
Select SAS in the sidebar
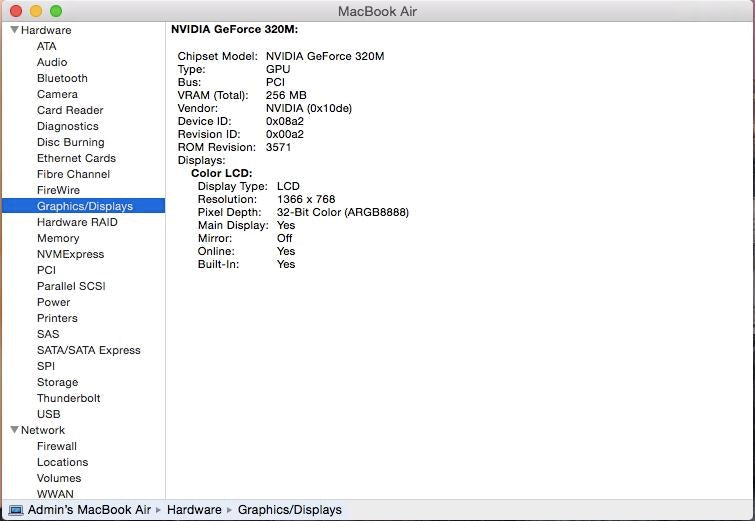48,334
